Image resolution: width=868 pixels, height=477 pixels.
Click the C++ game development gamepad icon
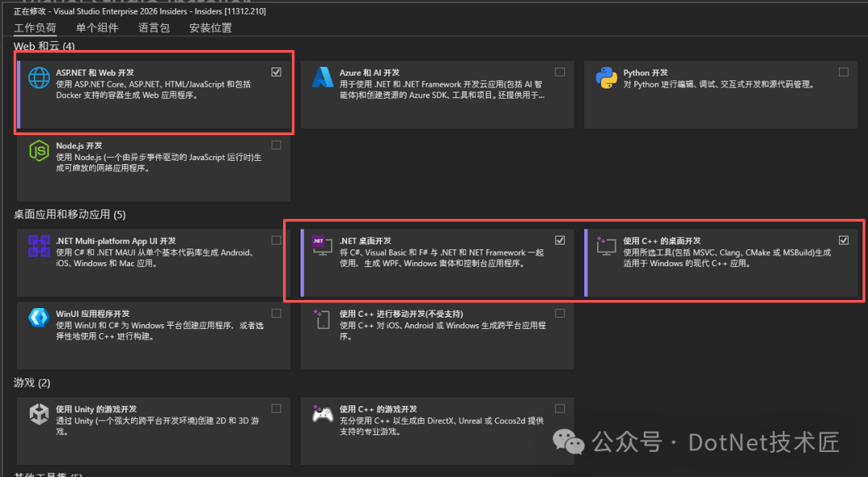click(x=322, y=413)
